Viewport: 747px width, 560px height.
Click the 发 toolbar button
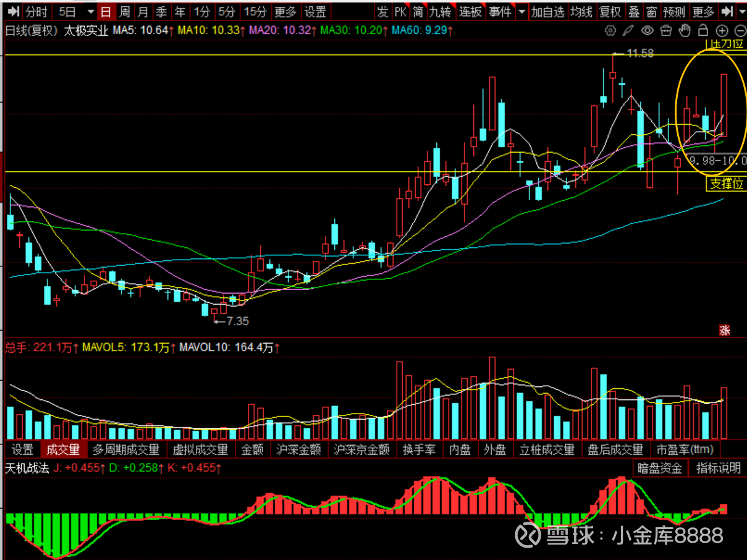click(x=383, y=12)
